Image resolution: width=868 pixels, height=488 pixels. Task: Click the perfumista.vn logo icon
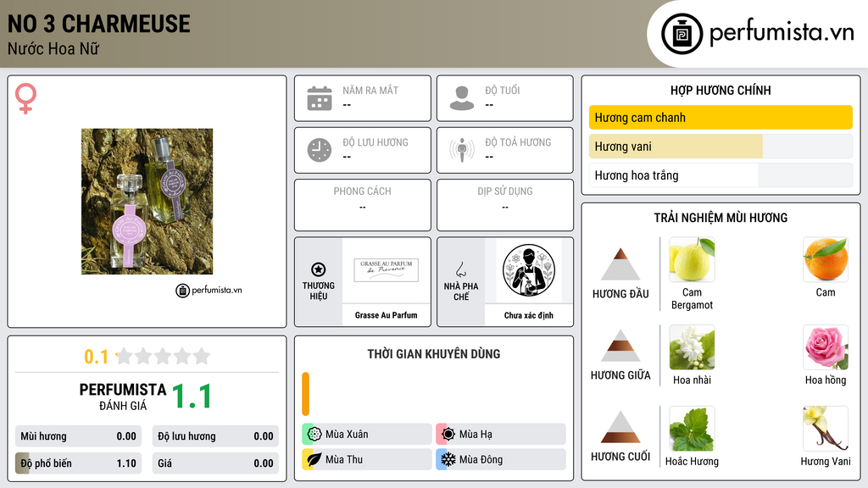(682, 34)
